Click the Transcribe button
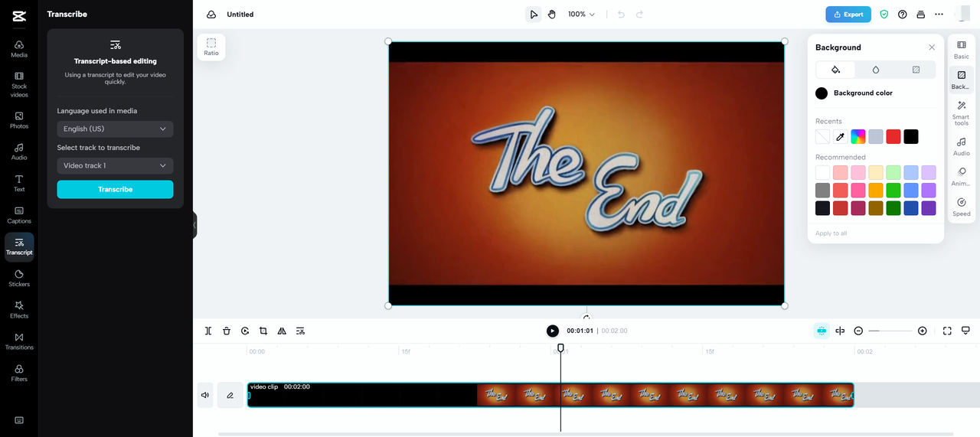980x437 pixels. coord(115,189)
